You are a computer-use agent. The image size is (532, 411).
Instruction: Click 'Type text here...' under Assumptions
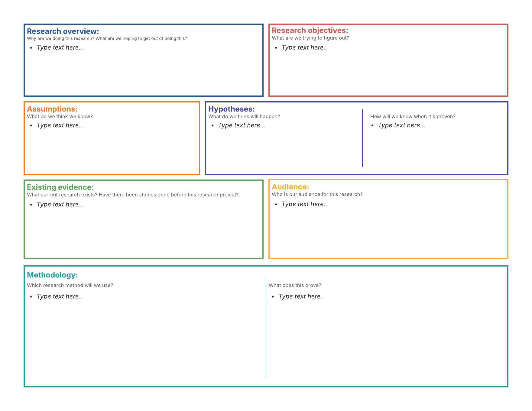(60, 125)
